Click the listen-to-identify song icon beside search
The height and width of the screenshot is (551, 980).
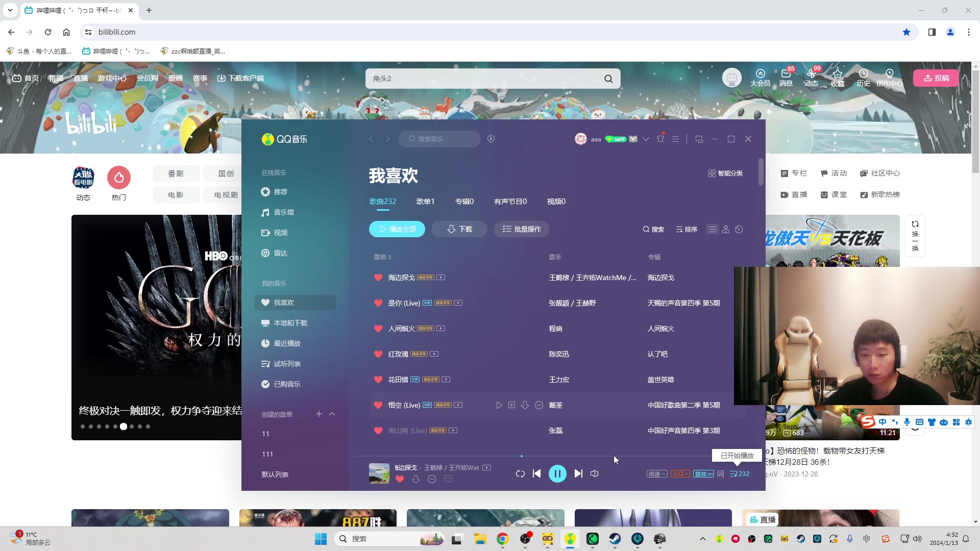pos(491,139)
